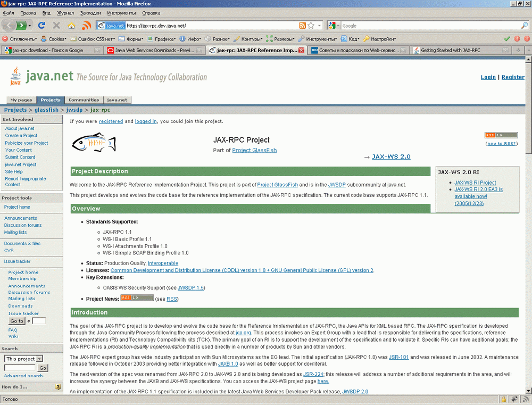Click the java.net site identity badge
This screenshot has height=405, width=532.
coord(111,26)
